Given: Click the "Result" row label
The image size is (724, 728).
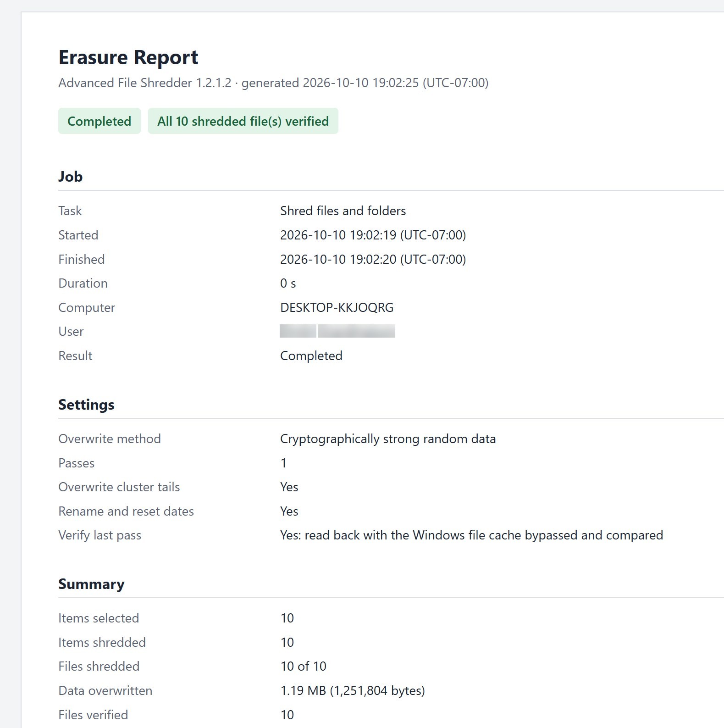Looking at the screenshot, I should click(x=76, y=356).
